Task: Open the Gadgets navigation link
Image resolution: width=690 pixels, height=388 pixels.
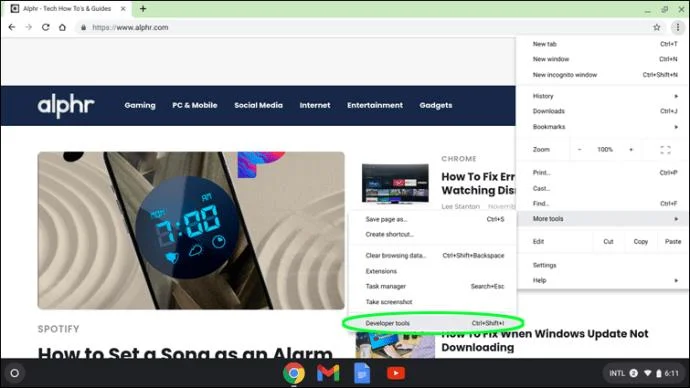Action: 436,105
